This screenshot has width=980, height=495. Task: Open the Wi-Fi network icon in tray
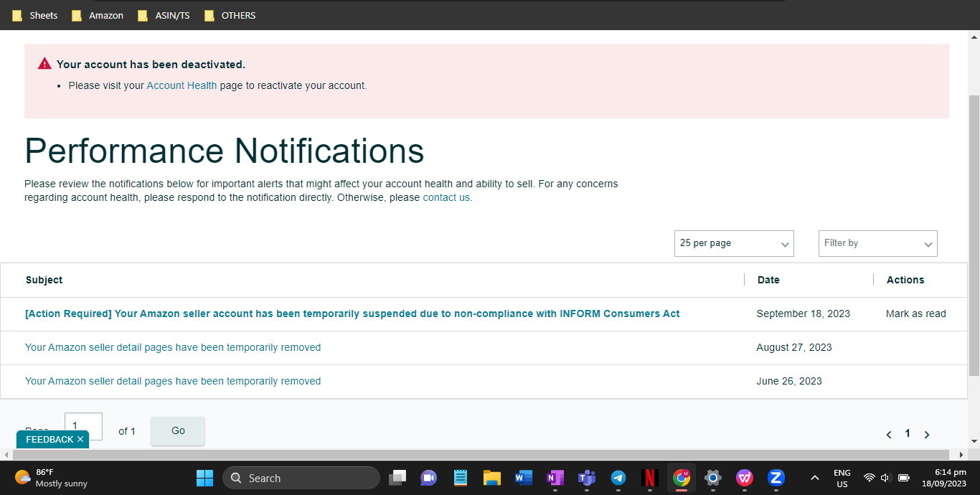[x=869, y=478]
